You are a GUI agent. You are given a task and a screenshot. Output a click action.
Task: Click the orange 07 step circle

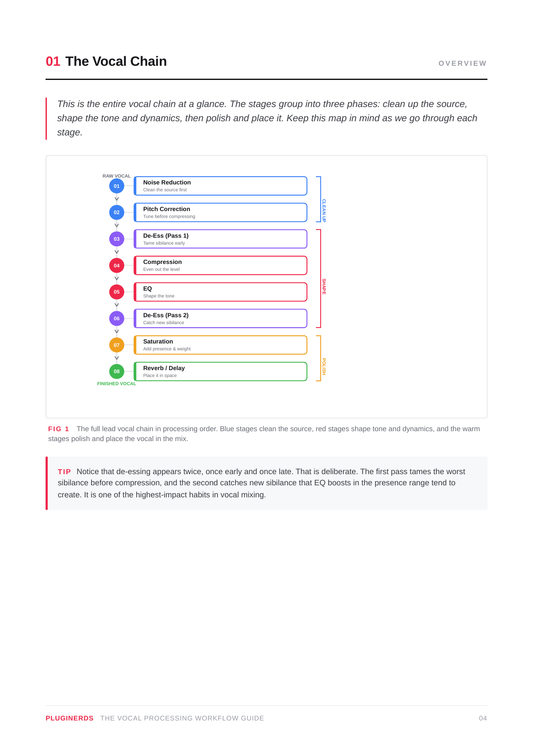(116, 345)
